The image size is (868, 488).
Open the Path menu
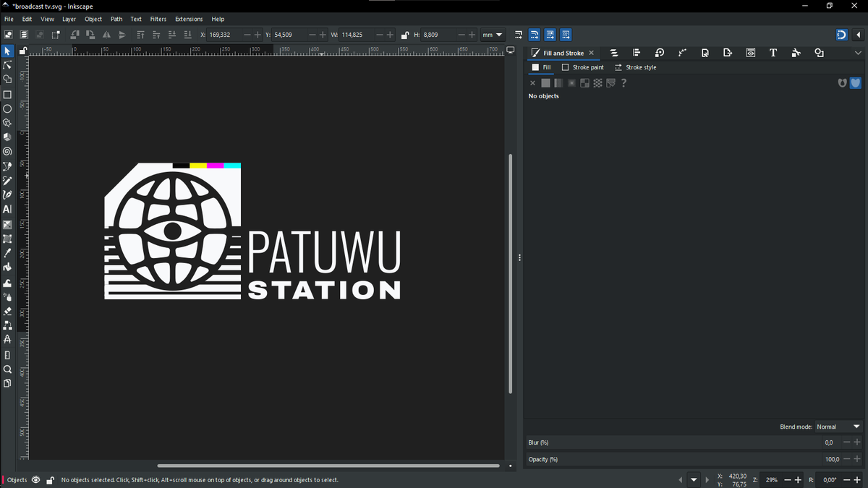[x=116, y=19]
